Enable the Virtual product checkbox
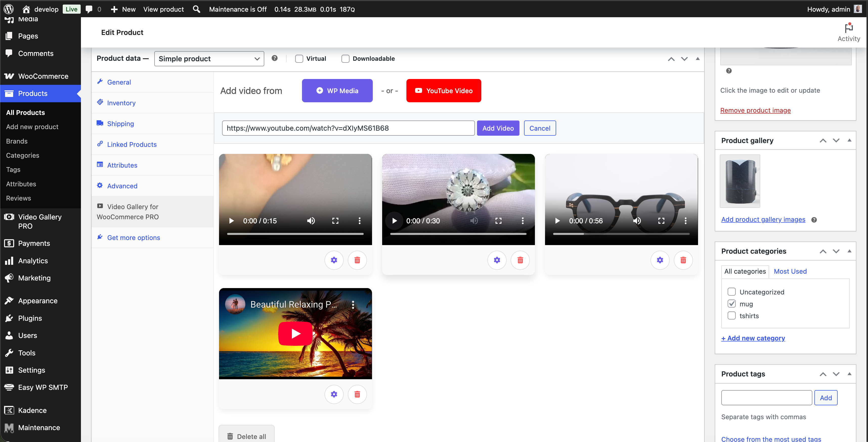Screen dimensions: 868x442 coord(298,58)
